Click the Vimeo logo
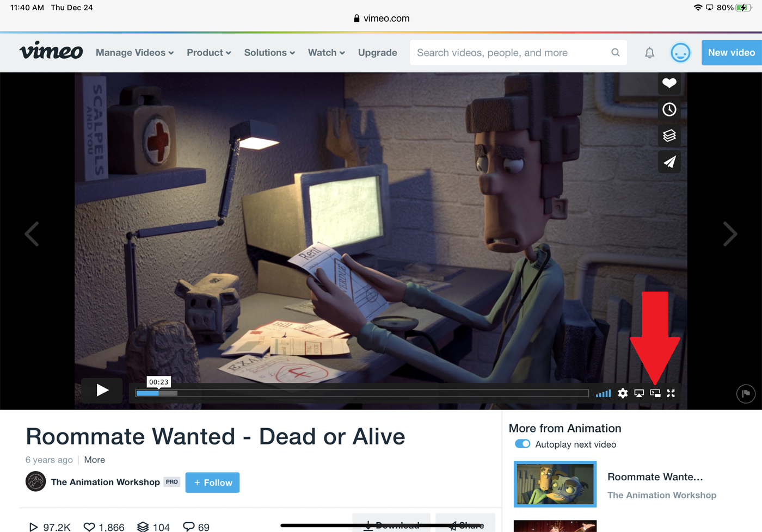 point(51,51)
